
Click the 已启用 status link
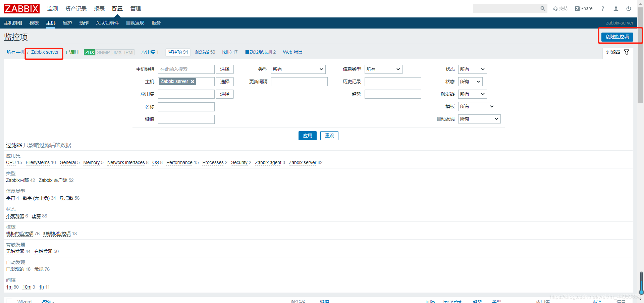pyautogui.click(x=73, y=52)
